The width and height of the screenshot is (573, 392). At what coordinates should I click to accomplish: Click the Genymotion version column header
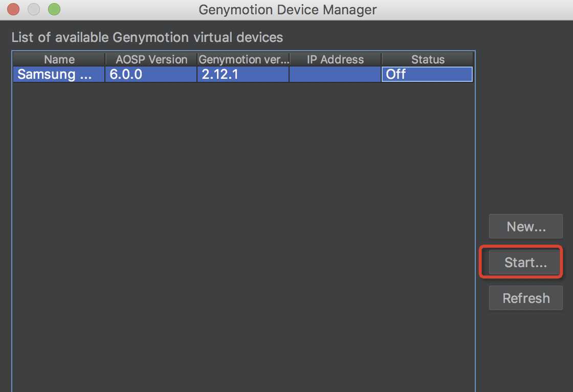(244, 59)
